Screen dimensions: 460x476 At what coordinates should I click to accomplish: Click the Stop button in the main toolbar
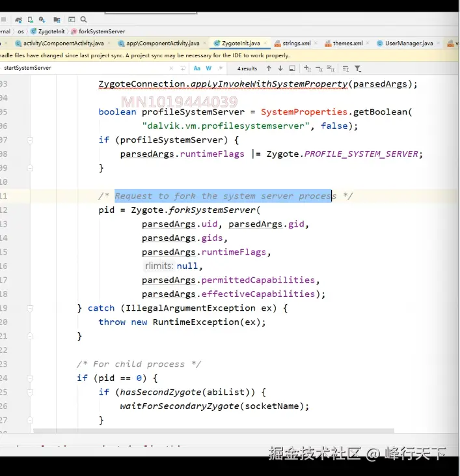tap(3, 20)
